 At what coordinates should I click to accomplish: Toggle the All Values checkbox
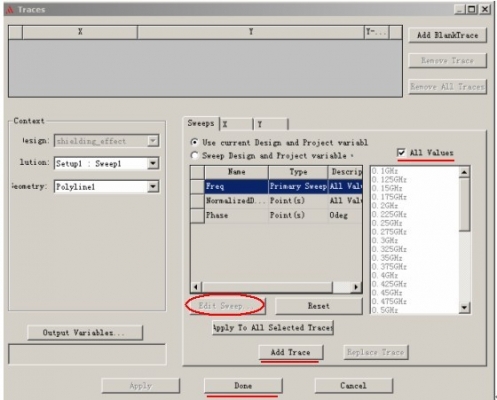click(401, 153)
